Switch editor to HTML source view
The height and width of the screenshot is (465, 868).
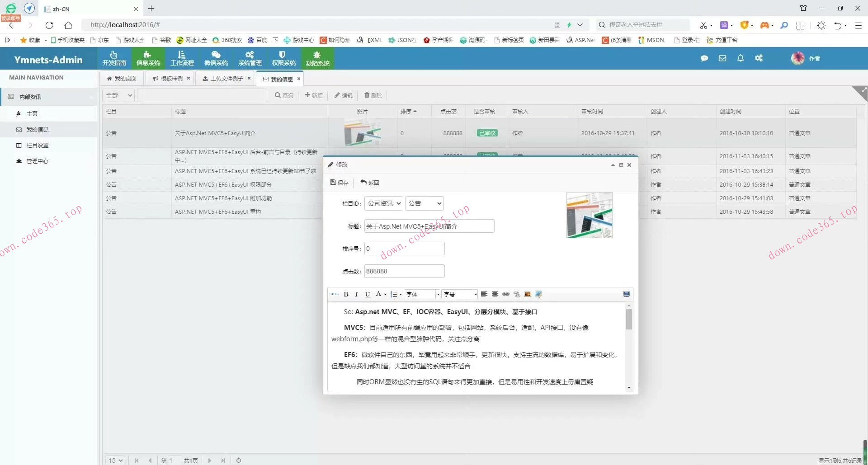click(335, 294)
